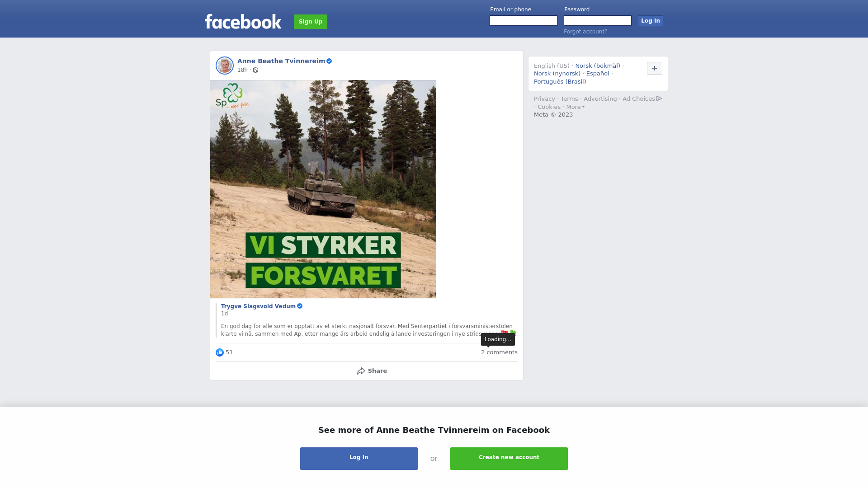Open the Forgot account link
Image resolution: width=868 pixels, height=488 pixels.
click(585, 32)
